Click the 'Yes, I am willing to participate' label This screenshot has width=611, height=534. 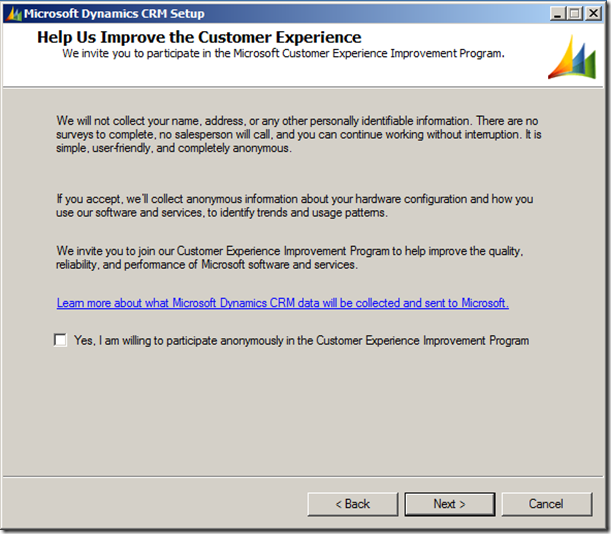[x=301, y=341]
